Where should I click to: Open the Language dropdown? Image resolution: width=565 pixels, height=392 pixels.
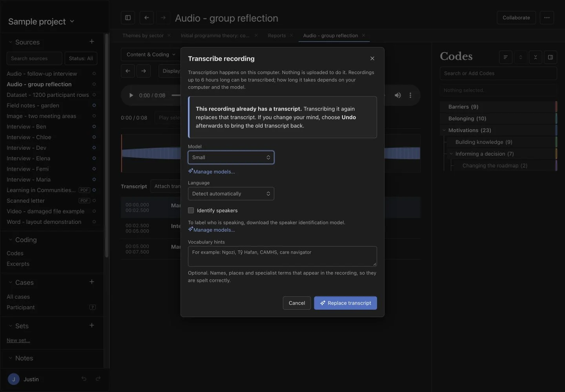(x=231, y=194)
